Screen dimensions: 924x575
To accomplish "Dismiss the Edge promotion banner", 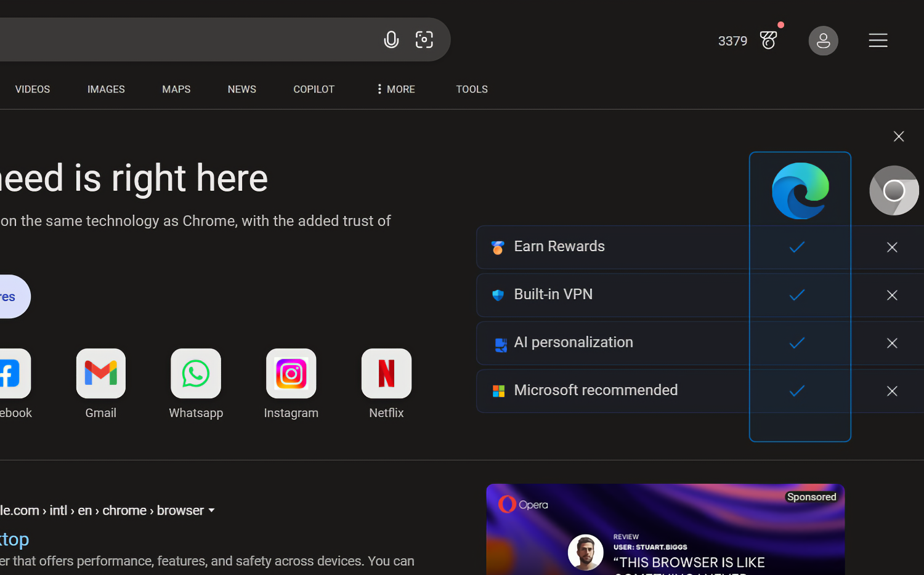I will [899, 137].
